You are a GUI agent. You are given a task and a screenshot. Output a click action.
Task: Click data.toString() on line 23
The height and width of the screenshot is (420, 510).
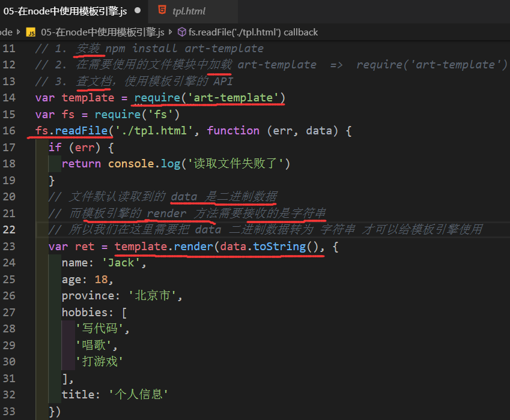click(x=269, y=246)
